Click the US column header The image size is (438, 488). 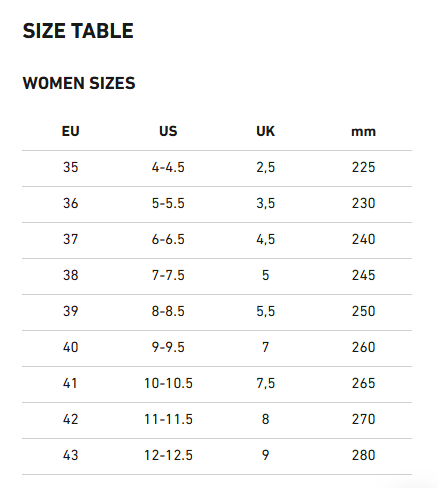(168, 131)
